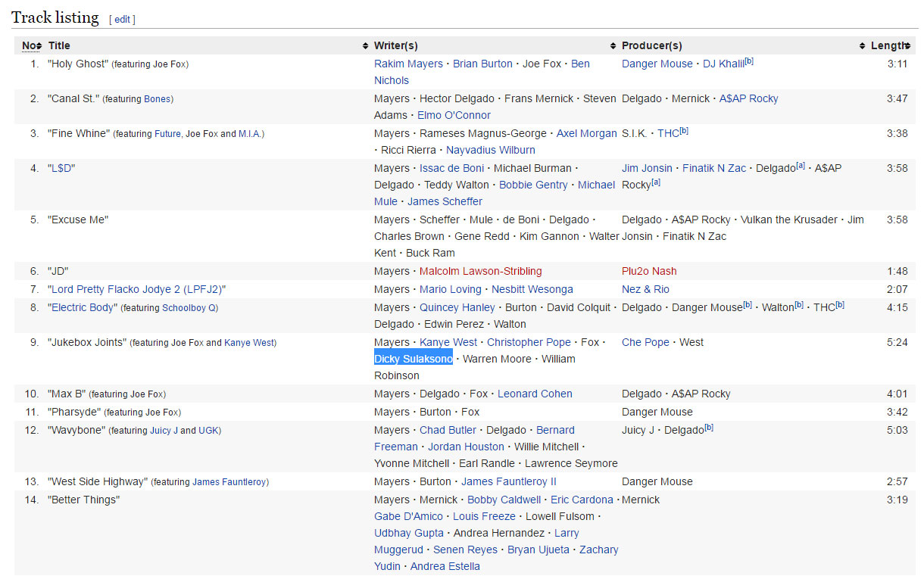
Task: Open Lord Pretty Flacko Jodye 2 title link
Action: point(137,289)
